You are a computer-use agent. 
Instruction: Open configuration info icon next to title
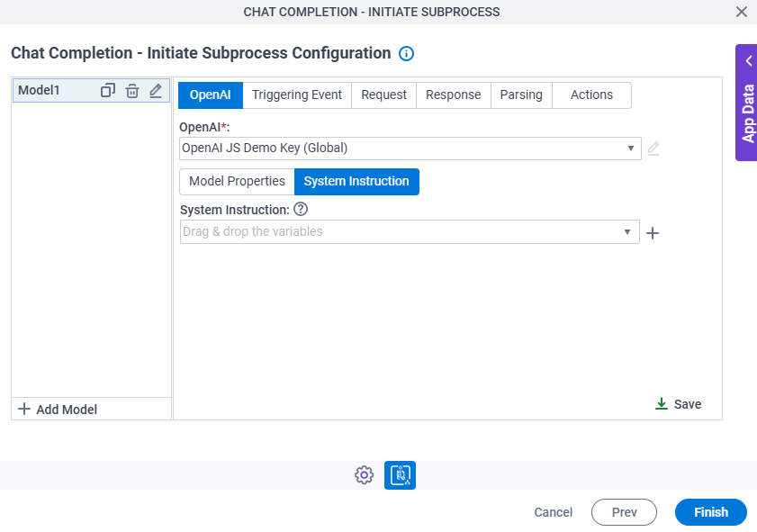[406, 54]
